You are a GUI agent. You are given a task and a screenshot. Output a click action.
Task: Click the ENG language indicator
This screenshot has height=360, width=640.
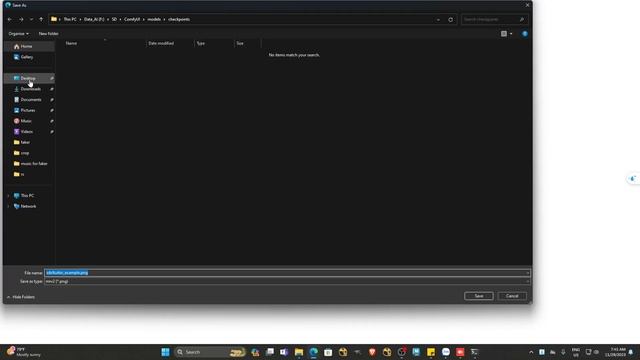(x=576, y=352)
